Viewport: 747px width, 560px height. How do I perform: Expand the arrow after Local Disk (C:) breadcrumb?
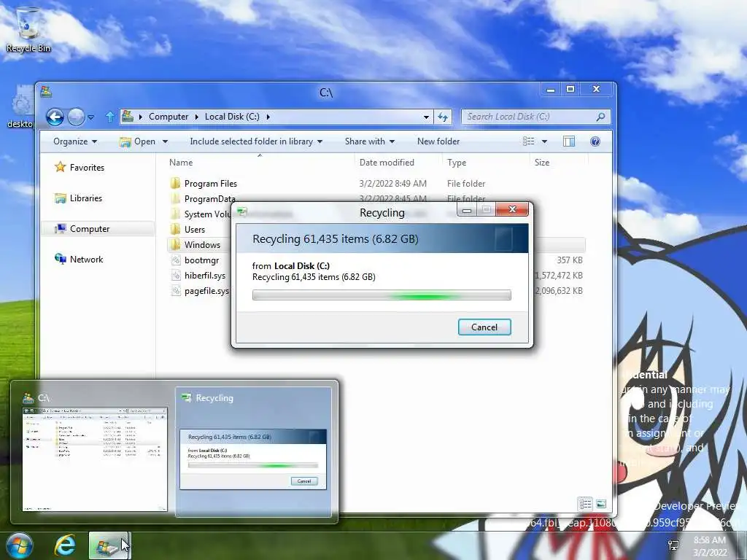268,117
